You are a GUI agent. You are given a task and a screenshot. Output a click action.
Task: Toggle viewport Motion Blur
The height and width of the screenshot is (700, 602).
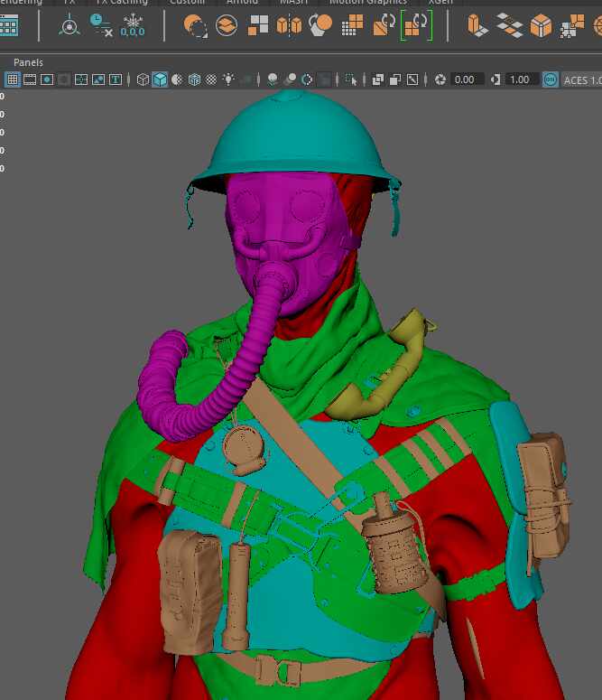[x=290, y=79]
